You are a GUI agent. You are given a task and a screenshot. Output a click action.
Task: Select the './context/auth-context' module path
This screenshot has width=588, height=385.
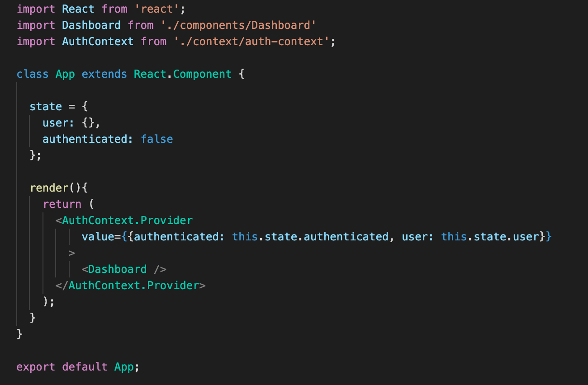[x=251, y=41]
